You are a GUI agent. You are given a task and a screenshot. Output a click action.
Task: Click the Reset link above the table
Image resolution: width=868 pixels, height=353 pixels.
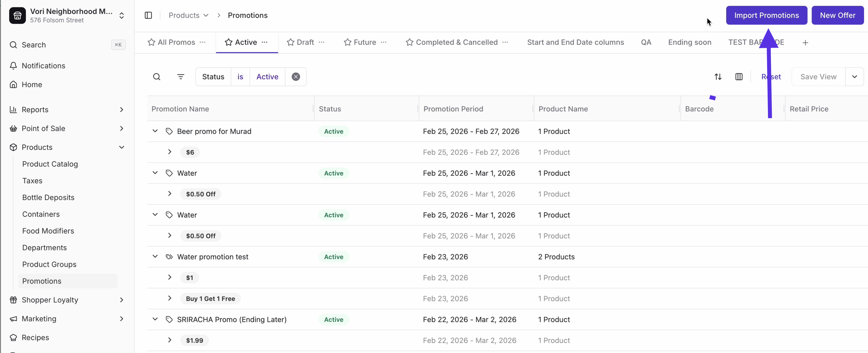click(x=771, y=76)
